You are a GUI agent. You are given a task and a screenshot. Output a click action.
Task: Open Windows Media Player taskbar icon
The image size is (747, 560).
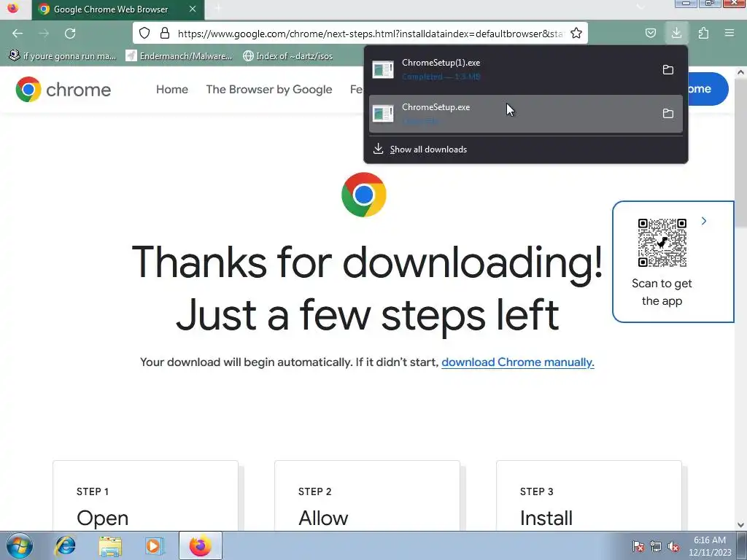coord(153,545)
